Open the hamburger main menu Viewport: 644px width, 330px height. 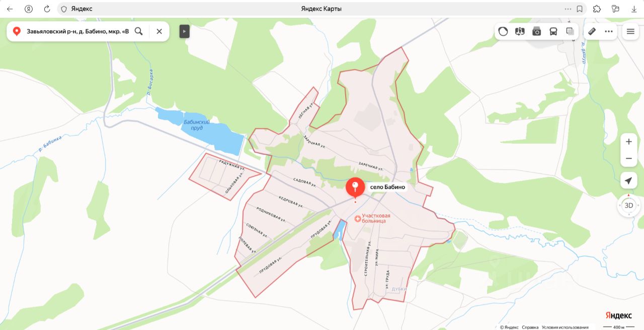pos(630,31)
